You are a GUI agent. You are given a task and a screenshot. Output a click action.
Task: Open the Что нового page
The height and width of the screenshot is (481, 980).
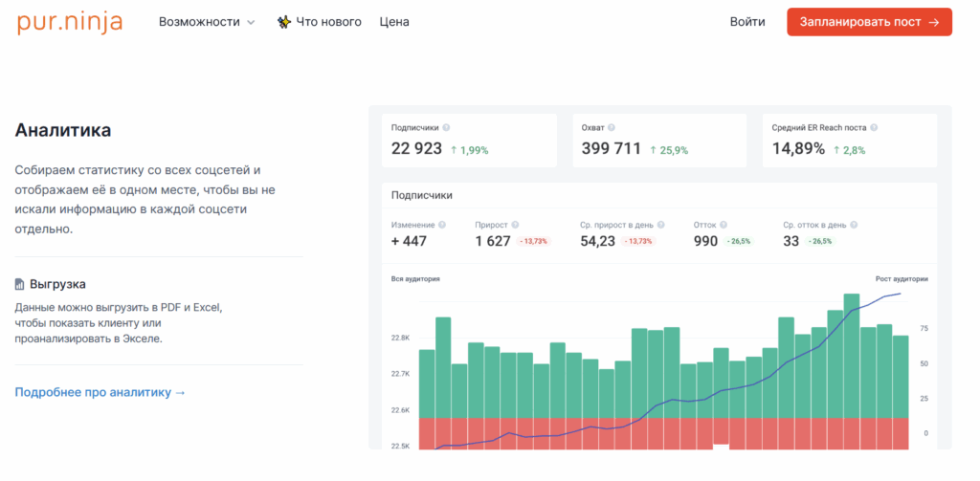(x=328, y=22)
